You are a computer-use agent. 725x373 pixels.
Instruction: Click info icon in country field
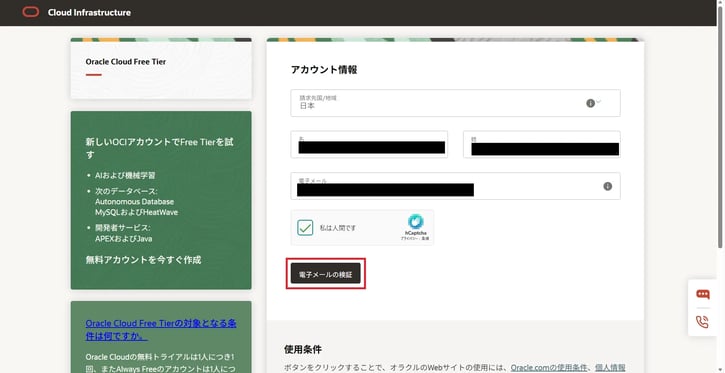pos(590,103)
